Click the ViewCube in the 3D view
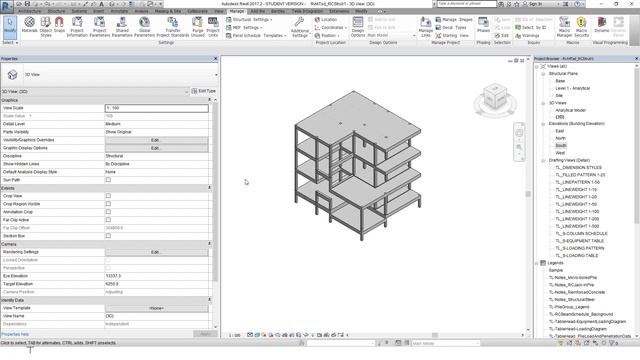Image resolution: width=640 pixels, height=360 pixels. pyautogui.click(x=495, y=97)
